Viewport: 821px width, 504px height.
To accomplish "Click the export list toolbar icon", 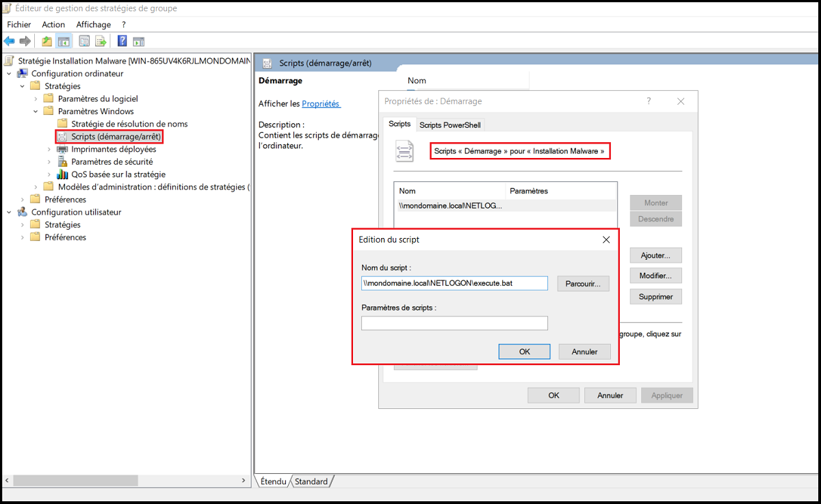I will coord(101,41).
